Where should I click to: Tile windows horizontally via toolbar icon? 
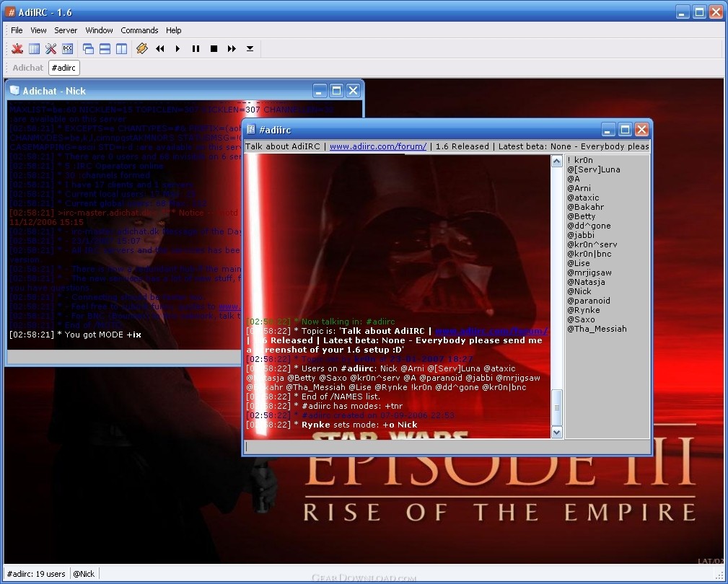[105, 48]
